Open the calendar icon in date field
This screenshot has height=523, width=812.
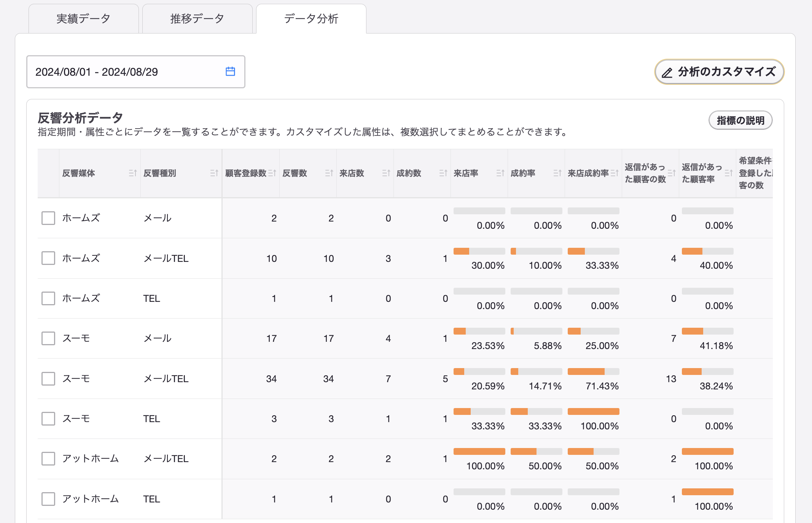[x=230, y=72]
